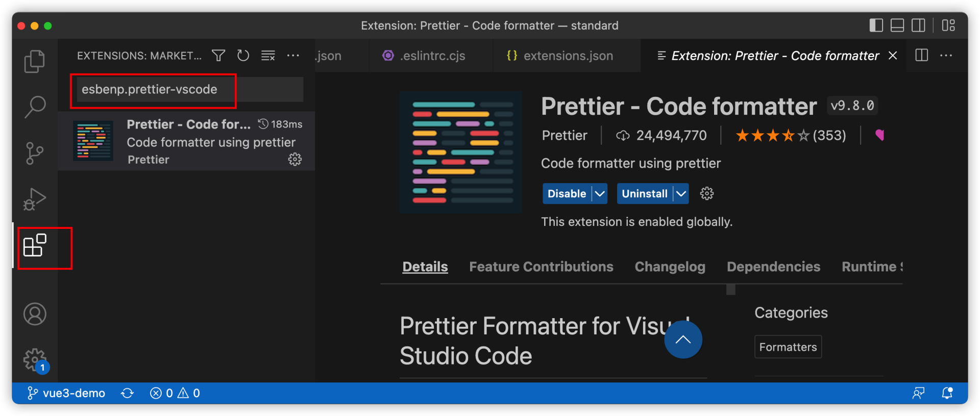Viewport: 980px width, 416px height.
Task: Click the Extensions icon in activity bar
Action: pyautogui.click(x=35, y=246)
